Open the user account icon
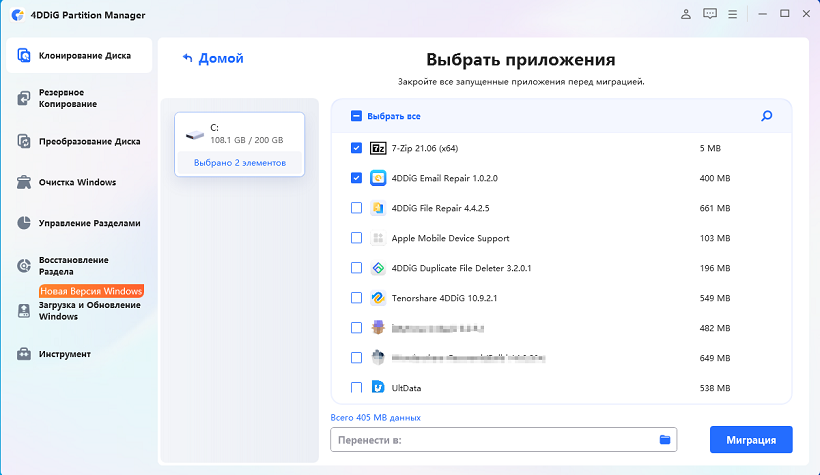Viewport: 820px width, 475px height. pos(686,15)
